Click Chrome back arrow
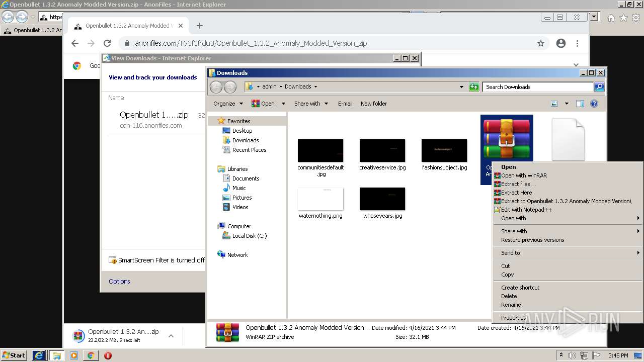This screenshot has width=644, height=362. tap(75, 43)
